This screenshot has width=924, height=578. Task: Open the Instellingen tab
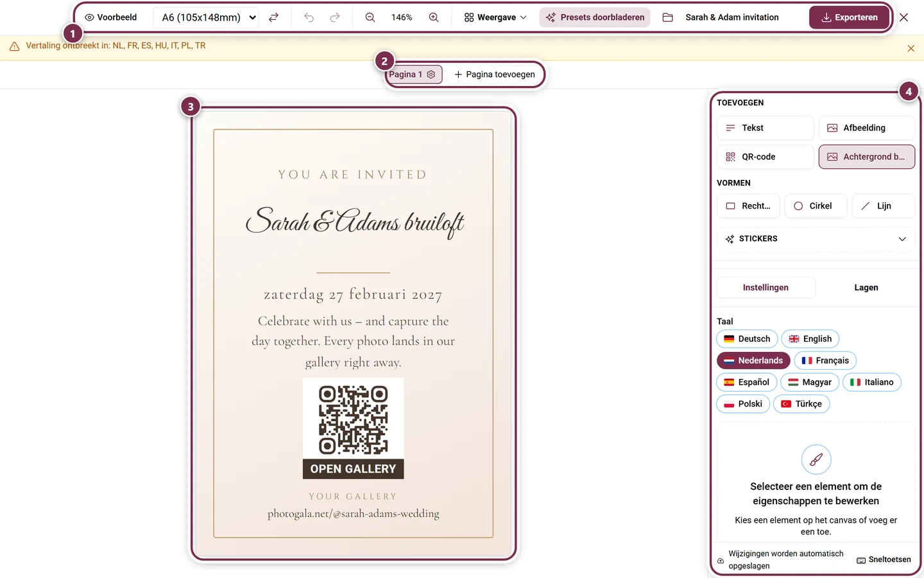click(x=766, y=288)
